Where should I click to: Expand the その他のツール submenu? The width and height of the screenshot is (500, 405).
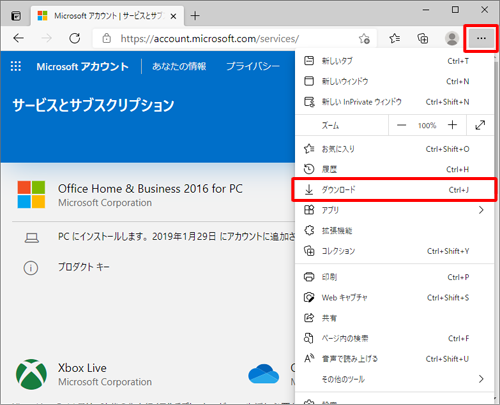(x=394, y=379)
